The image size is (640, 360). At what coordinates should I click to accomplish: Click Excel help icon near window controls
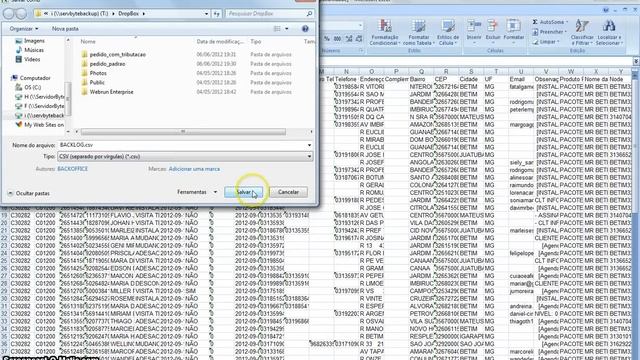[x=606, y=9]
